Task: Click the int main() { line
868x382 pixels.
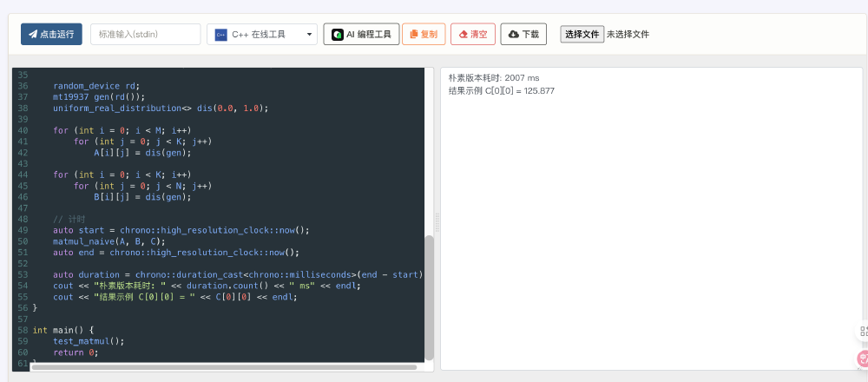Action: (63, 330)
